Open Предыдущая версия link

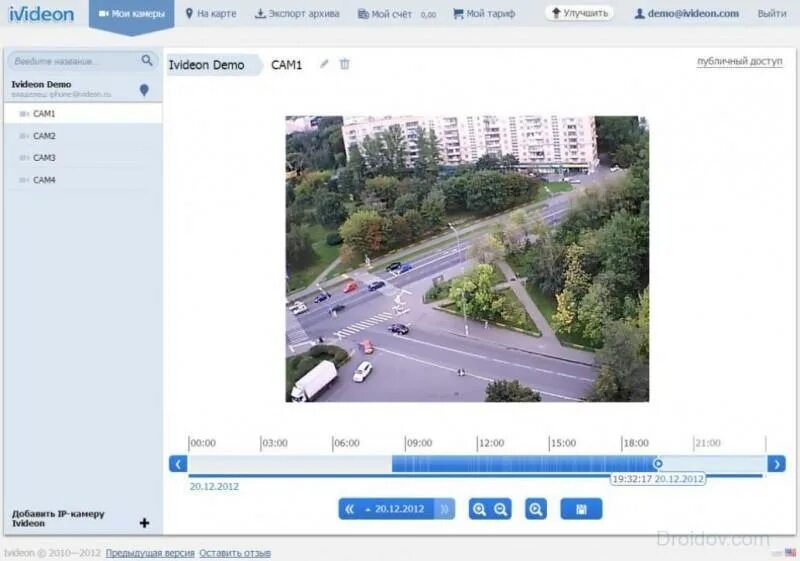tap(150, 553)
